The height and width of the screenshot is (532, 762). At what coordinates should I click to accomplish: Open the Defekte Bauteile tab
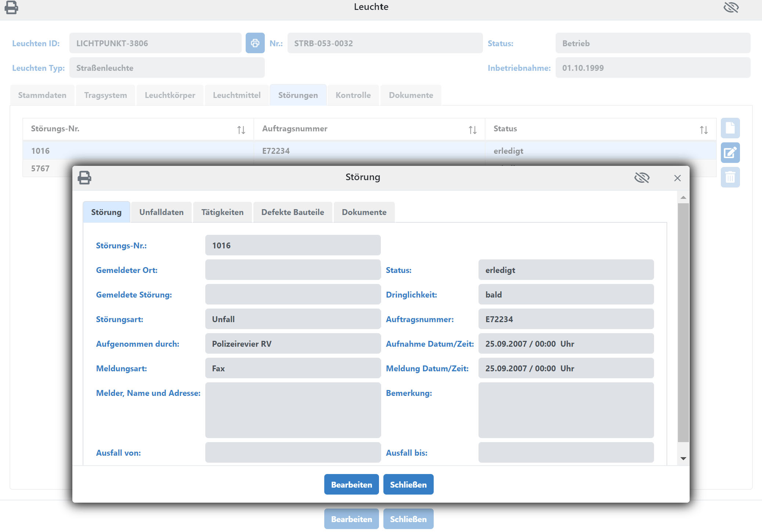click(292, 212)
